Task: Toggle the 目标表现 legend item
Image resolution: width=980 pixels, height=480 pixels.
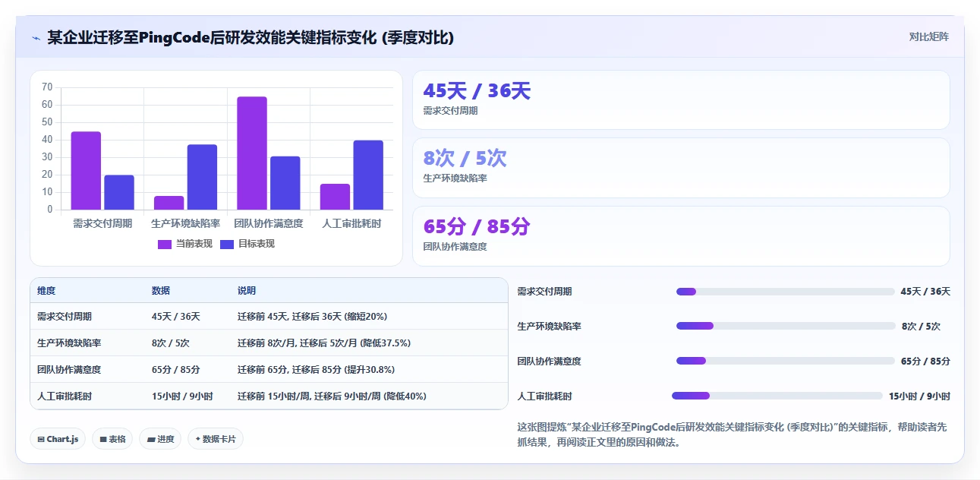Action: pos(247,244)
